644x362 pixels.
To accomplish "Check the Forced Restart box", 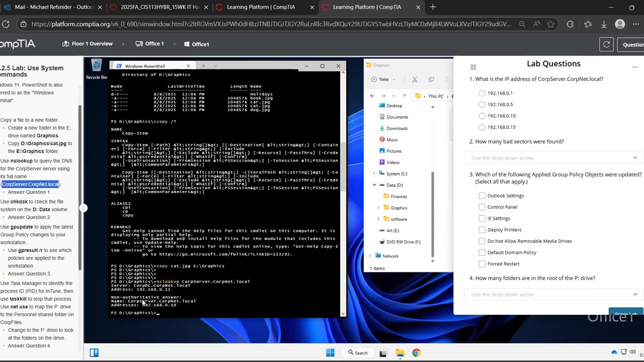I will point(482,264).
